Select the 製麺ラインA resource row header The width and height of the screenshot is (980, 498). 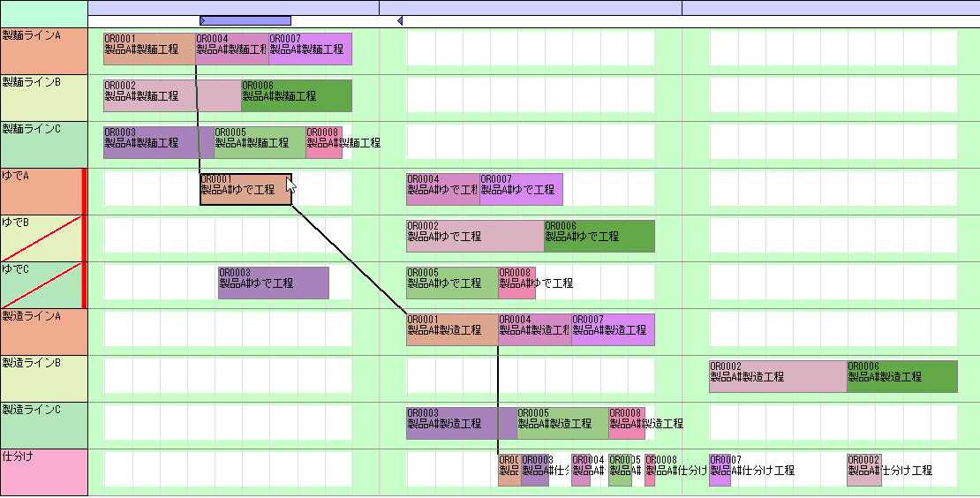coord(43,50)
